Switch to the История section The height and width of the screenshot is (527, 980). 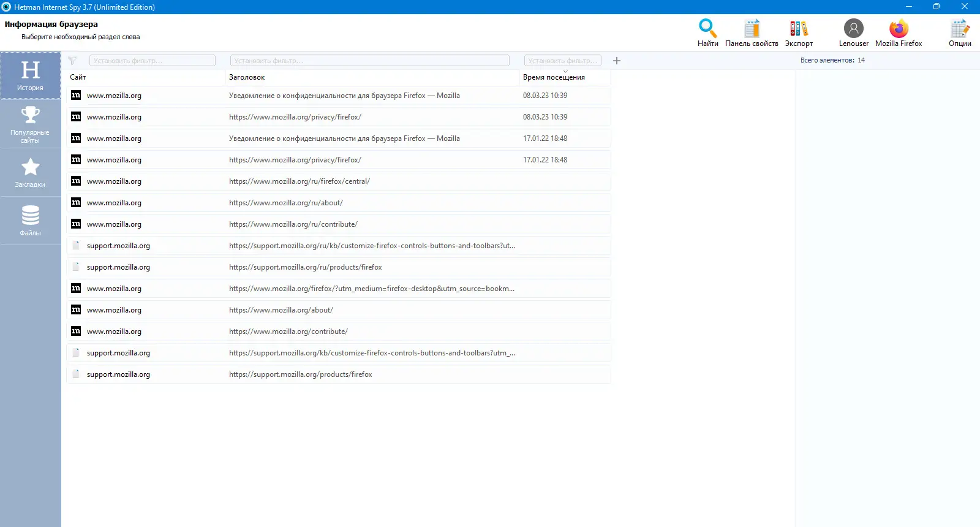[x=30, y=75]
